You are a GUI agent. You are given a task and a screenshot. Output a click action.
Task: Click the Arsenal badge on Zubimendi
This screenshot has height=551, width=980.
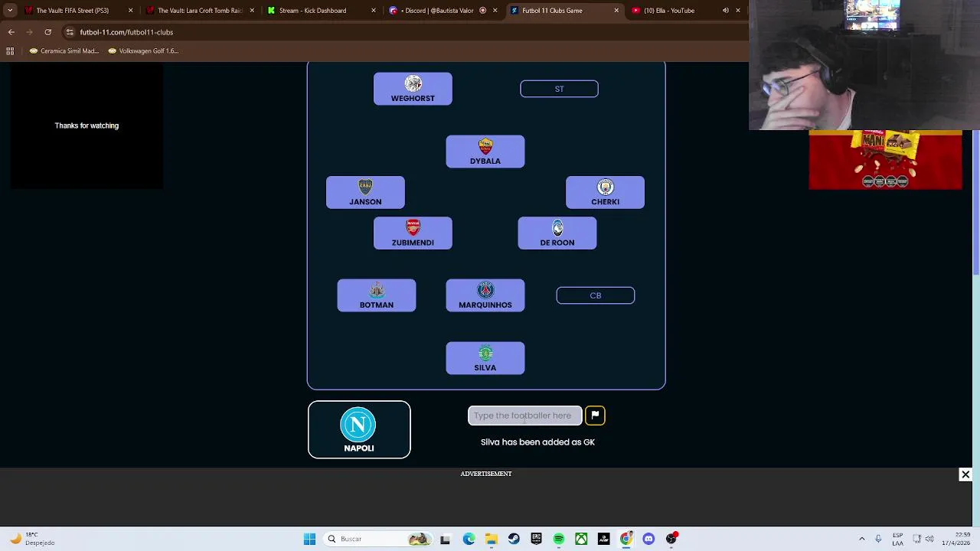point(413,228)
